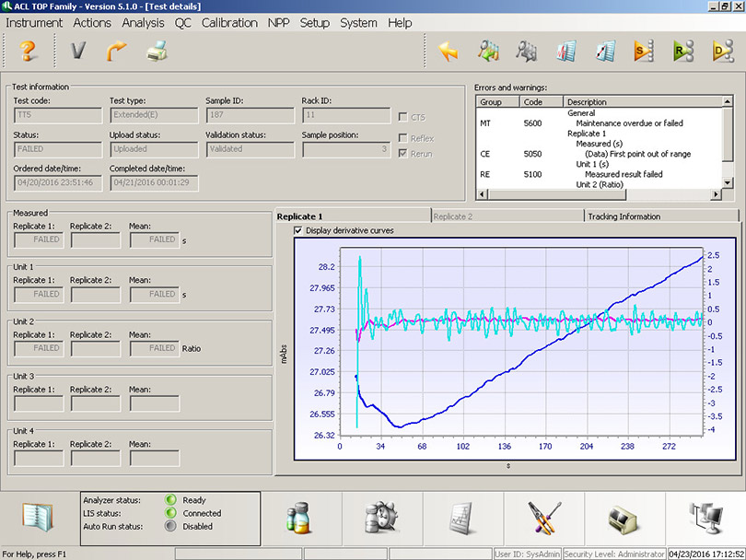Open the notebook icon in bottom bar
The width and height of the screenshot is (746, 560).
point(38,518)
